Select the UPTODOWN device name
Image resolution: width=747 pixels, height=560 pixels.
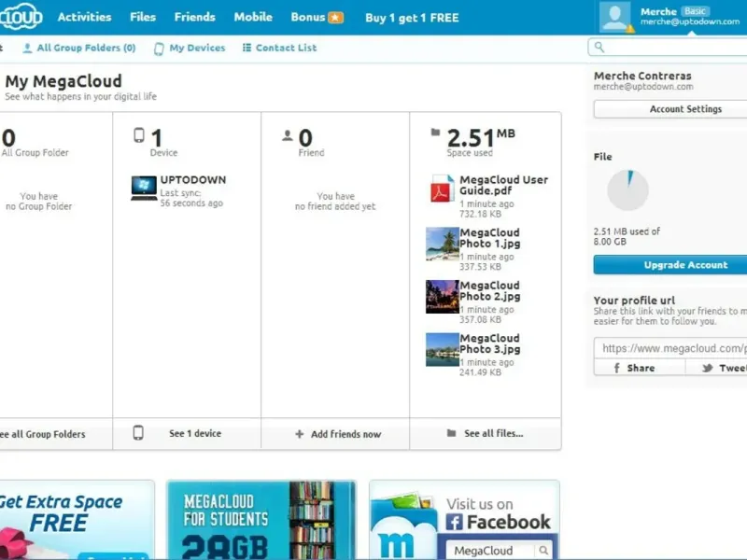point(193,179)
